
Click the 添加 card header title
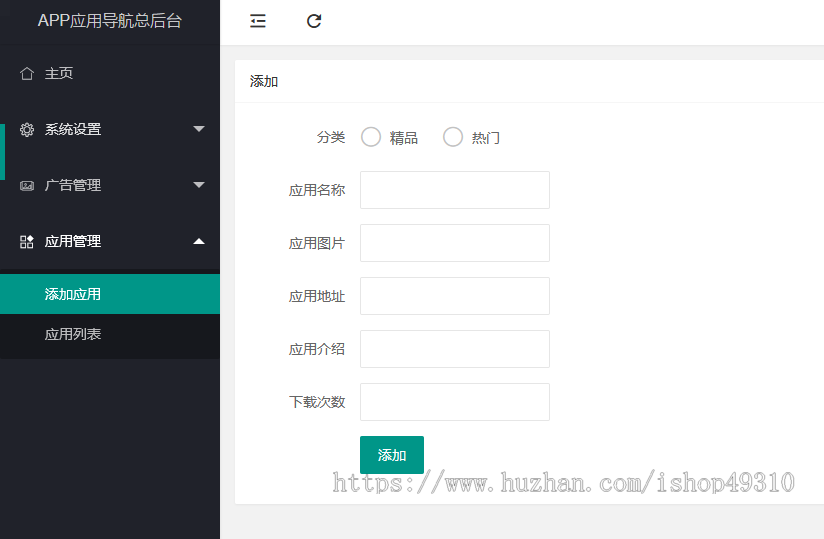264,81
